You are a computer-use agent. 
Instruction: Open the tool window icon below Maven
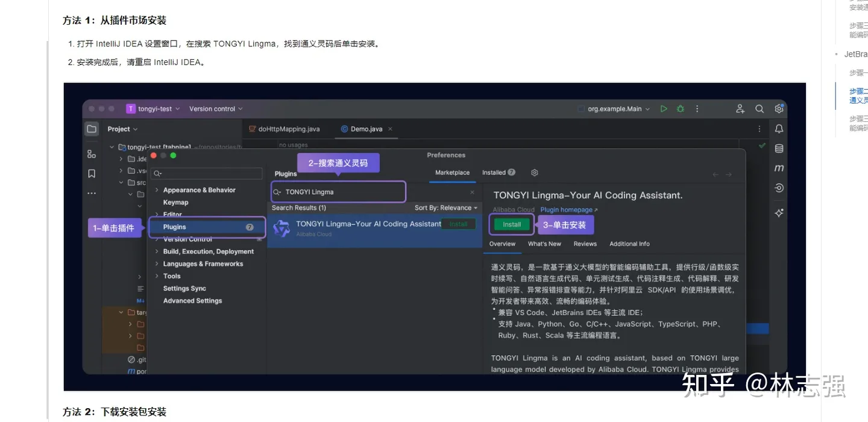coord(779,188)
